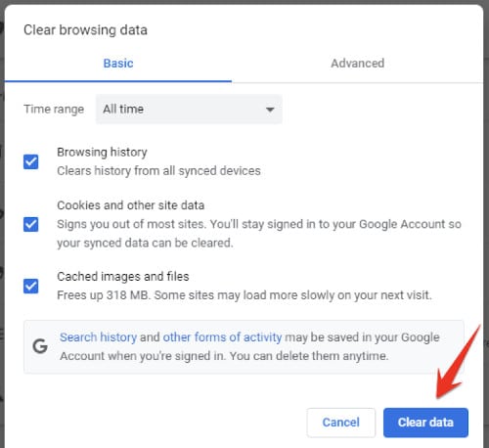Click the Time range label

[x=54, y=109]
